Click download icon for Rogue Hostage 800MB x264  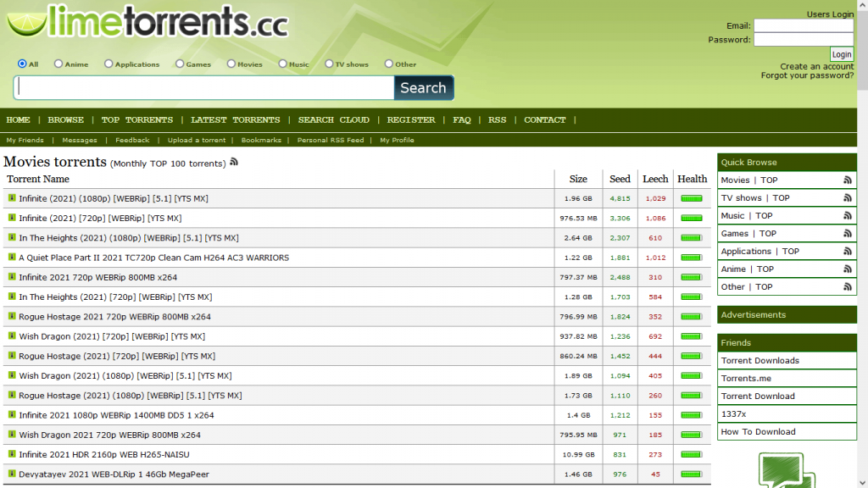click(12, 316)
